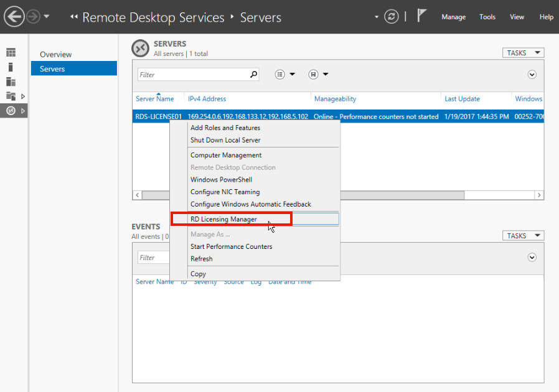559x392 pixels.
Task: Go to the Overview page
Action: tap(55, 55)
